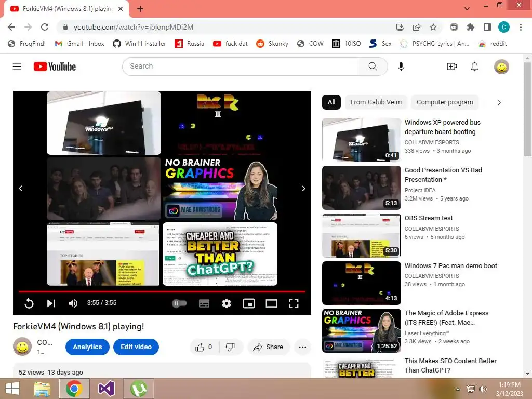Open the Create video icon

[x=452, y=66]
